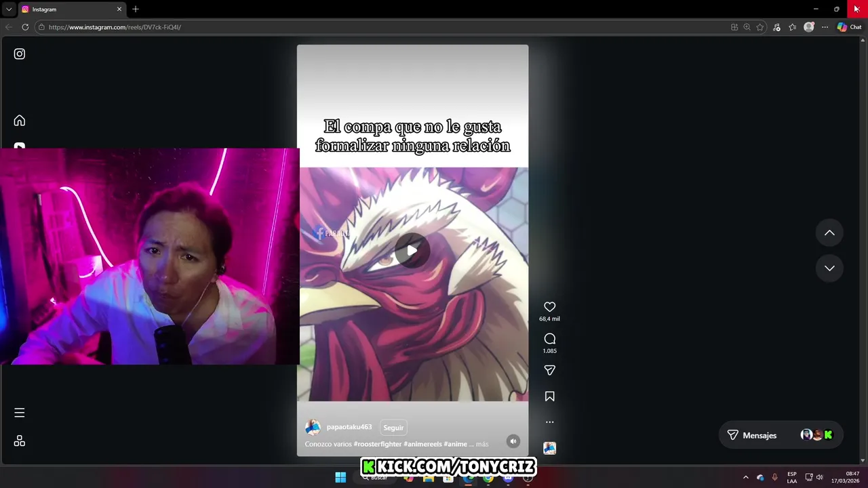
Task: Open 68,4 mil likes count
Action: point(550,319)
